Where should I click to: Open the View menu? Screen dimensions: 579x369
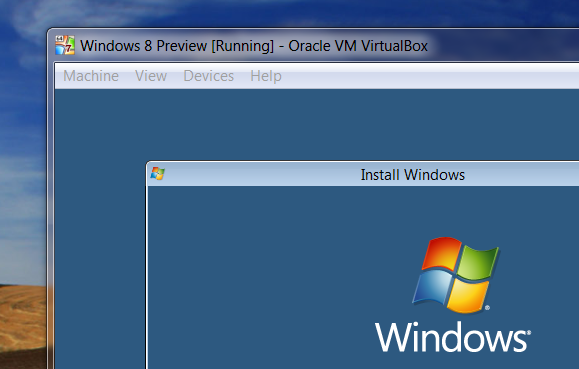pos(151,76)
